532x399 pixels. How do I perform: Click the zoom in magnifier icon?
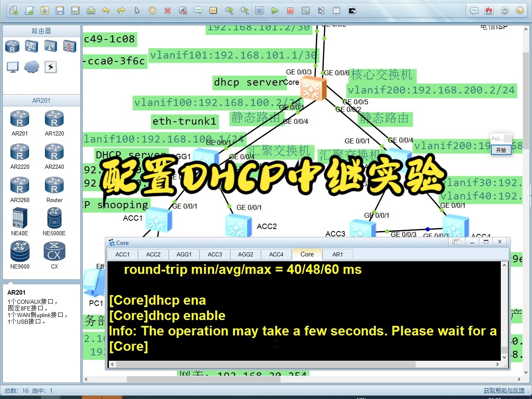[229, 10]
